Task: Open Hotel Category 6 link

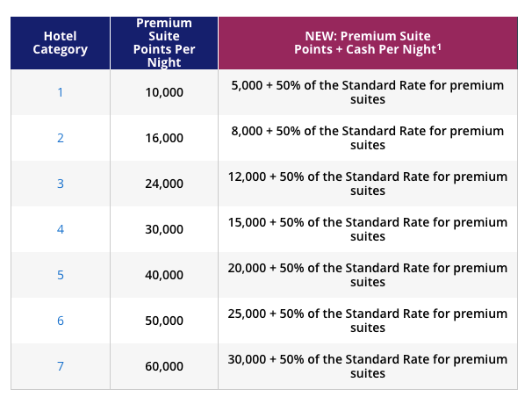Action: pos(61,321)
